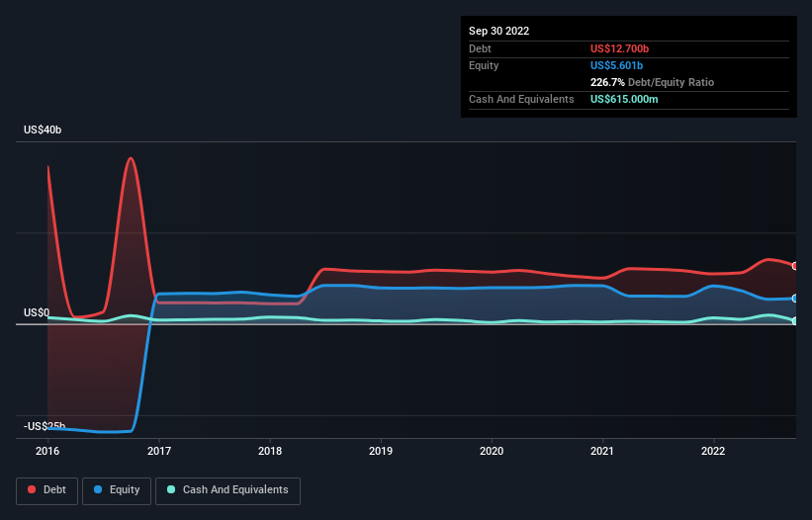
Task: Click the Sep 30 2022 tooltip date
Action: tap(499, 31)
